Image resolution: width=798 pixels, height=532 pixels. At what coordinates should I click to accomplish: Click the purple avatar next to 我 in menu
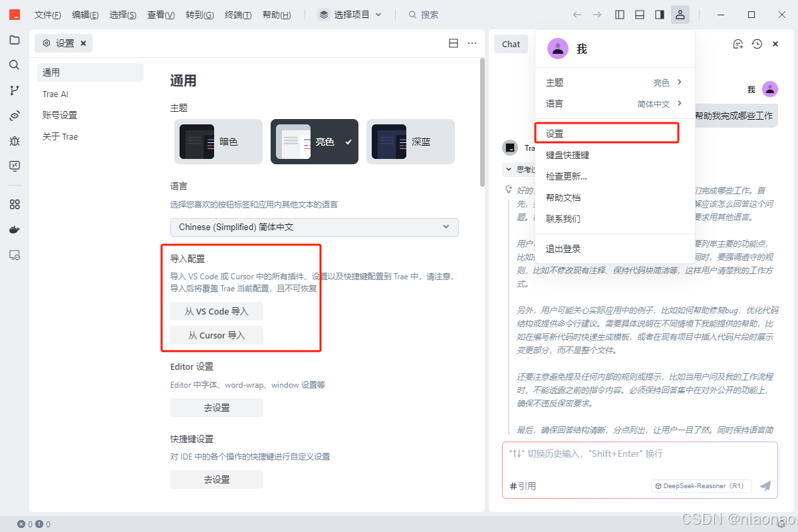557,49
